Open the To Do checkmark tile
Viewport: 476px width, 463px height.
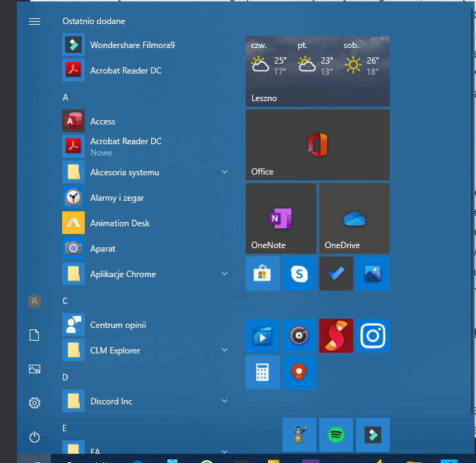pos(336,274)
